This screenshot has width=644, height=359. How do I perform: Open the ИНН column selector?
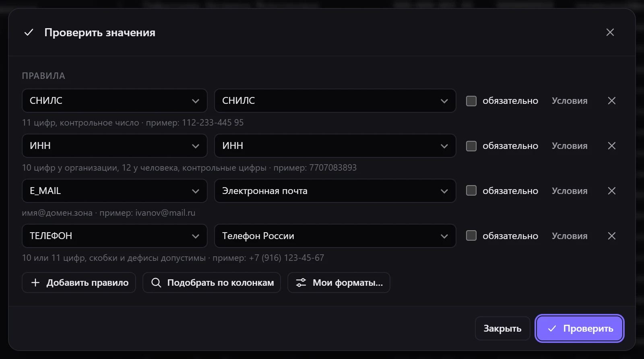pyautogui.click(x=114, y=146)
